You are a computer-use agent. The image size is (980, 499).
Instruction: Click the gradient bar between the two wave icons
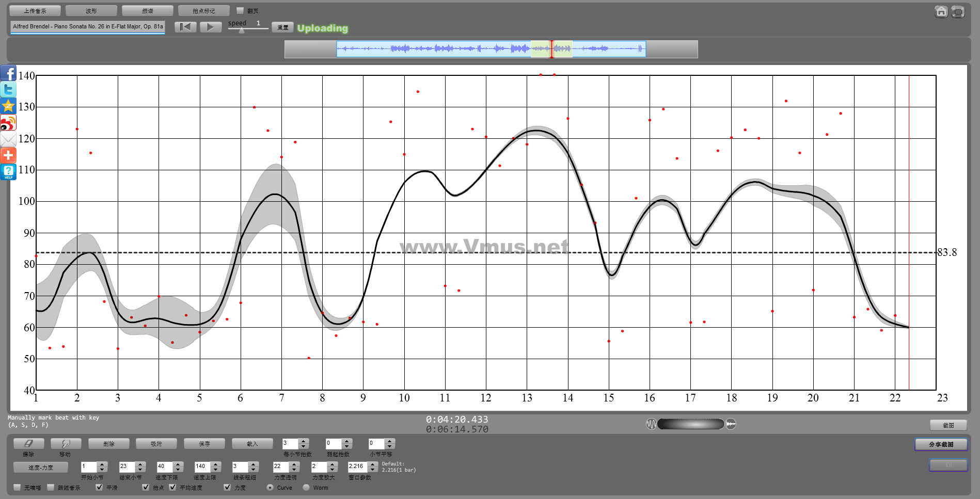(x=691, y=424)
